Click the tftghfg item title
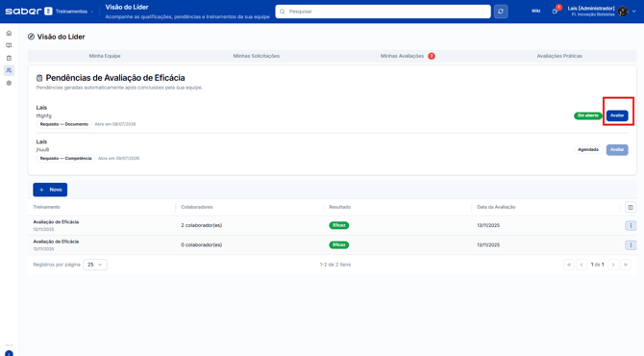 44,115
